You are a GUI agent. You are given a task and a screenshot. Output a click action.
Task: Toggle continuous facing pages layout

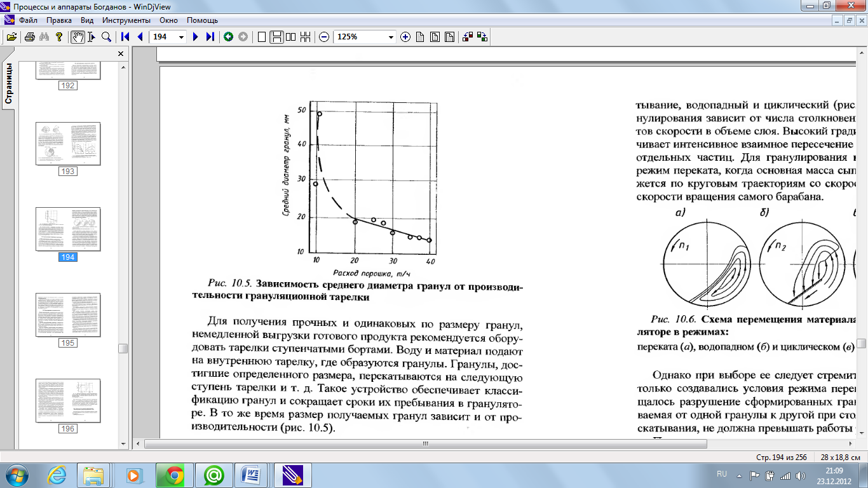click(x=306, y=37)
